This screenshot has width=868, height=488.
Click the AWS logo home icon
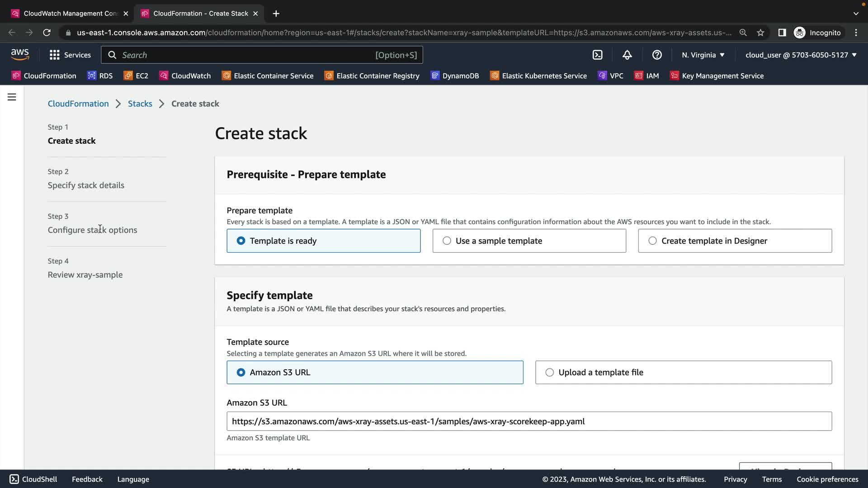tap(20, 55)
